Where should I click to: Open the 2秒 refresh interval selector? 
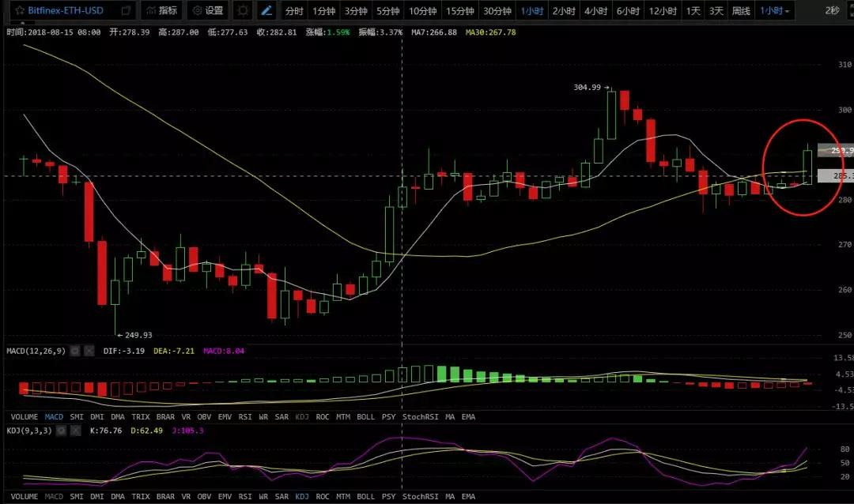click(832, 11)
